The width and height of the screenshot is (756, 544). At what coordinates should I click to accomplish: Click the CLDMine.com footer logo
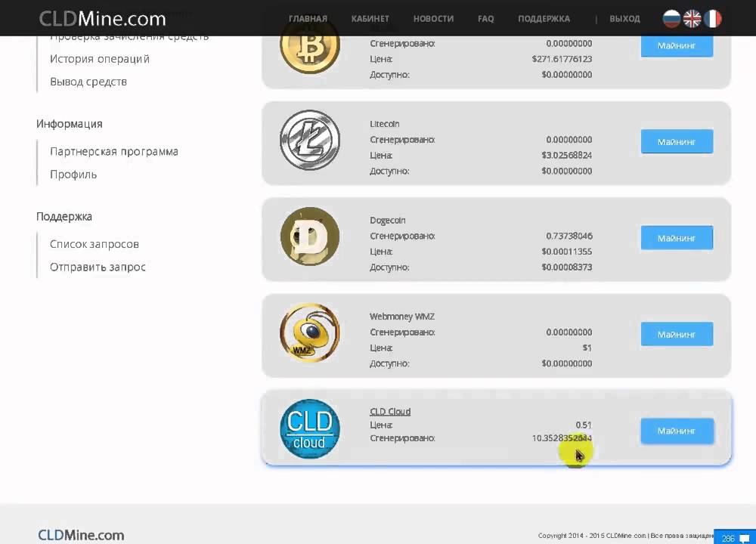point(81,535)
